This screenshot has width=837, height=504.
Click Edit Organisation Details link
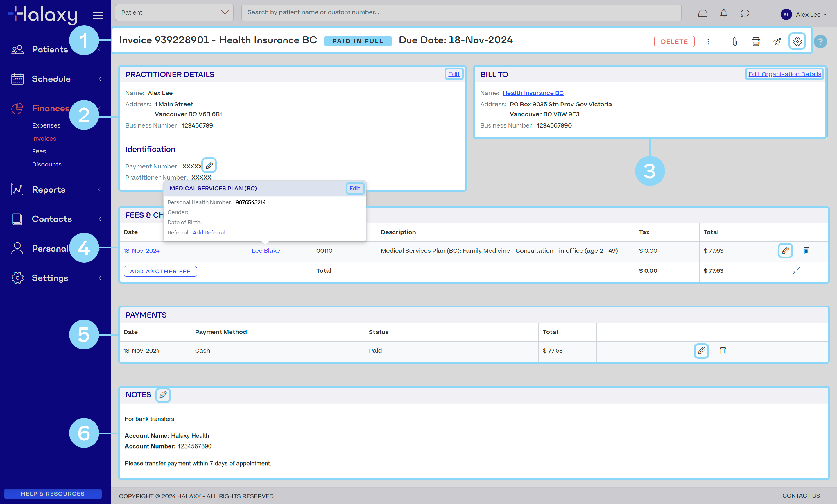785,74
